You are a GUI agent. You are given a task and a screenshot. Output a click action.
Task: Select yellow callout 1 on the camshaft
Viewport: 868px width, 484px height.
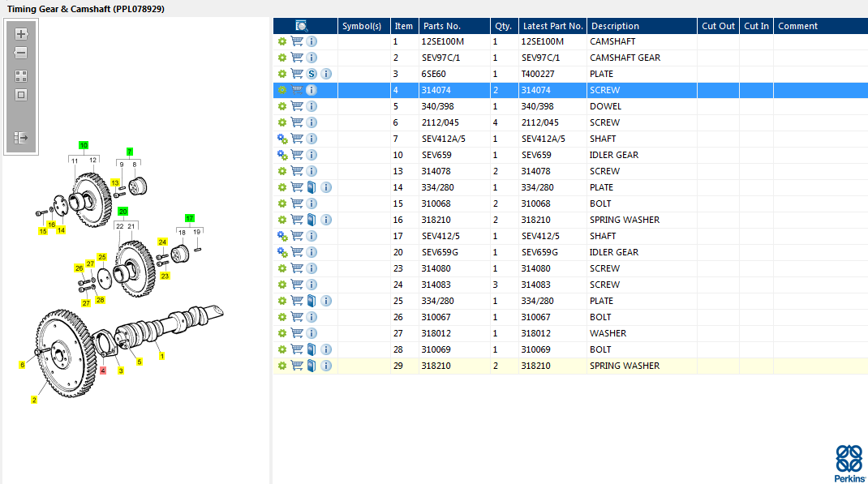(161, 356)
